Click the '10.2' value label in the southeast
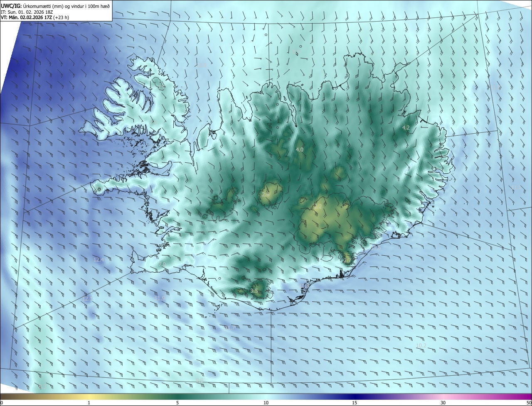 (x=421, y=345)
